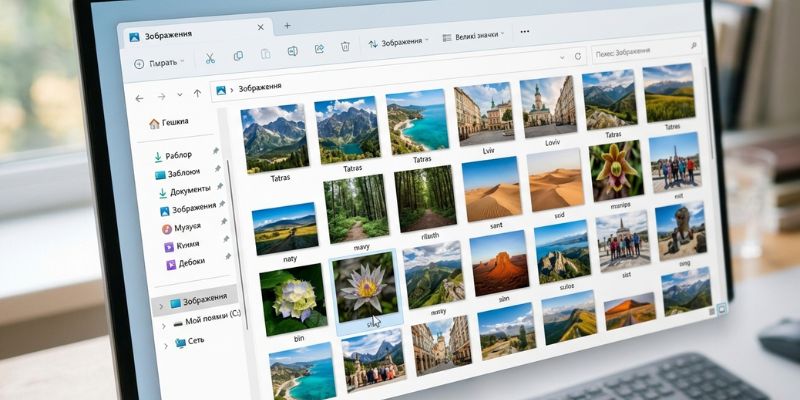Open Гешкиа home in sidebar

point(169,123)
